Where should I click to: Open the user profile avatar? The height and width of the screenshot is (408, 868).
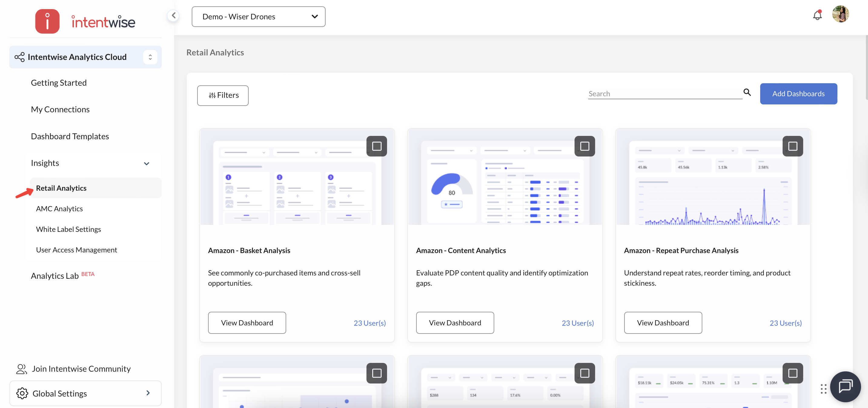click(x=840, y=14)
